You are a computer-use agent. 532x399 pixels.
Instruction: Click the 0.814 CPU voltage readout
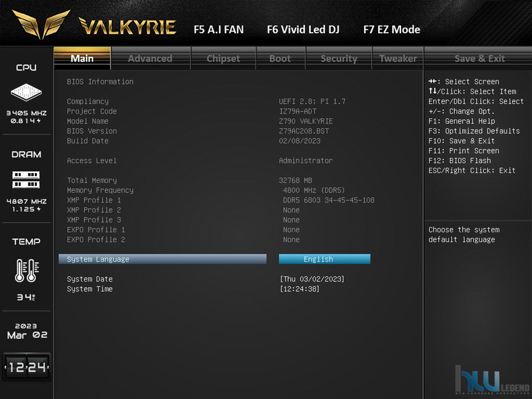point(26,121)
